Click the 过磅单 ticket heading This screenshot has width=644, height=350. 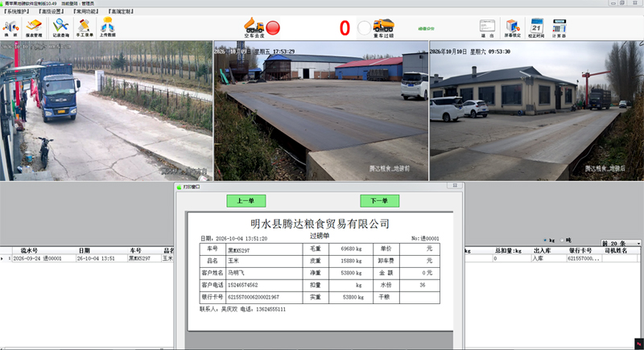[x=320, y=236]
